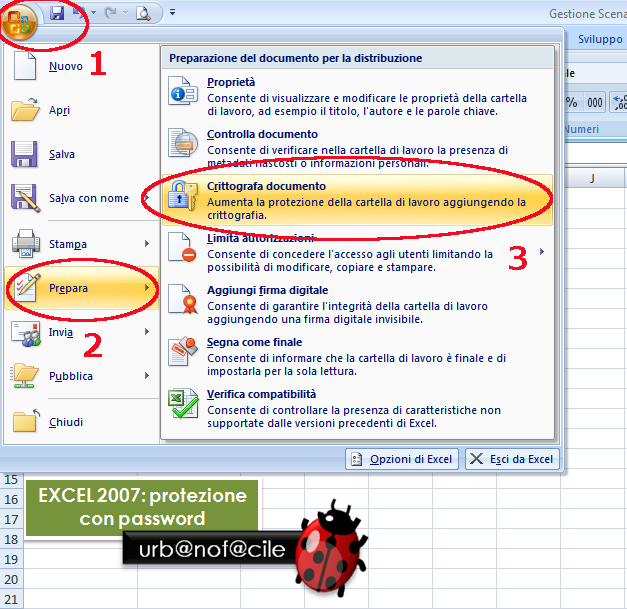Open Verifica compatibilità option
627x609 pixels.
coord(357,408)
